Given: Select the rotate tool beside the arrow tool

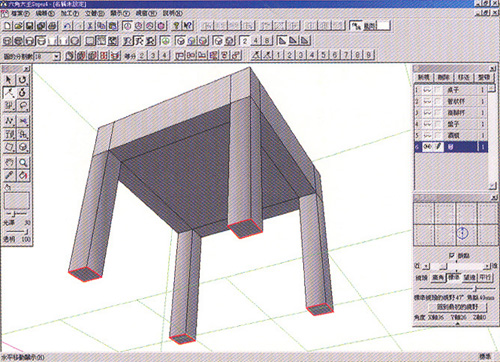Looking at the screenshot, I should pyautogui.click(x=23, y=80).
